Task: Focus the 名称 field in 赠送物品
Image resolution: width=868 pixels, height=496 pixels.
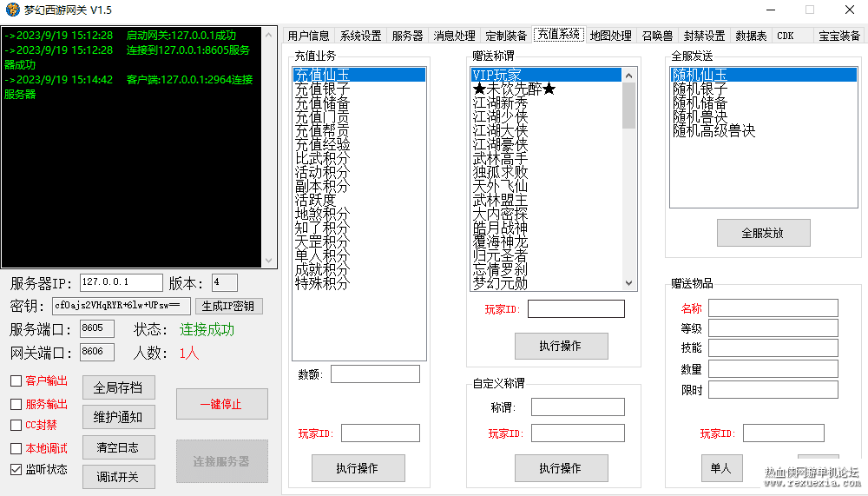Action: [x=773, y=308]
